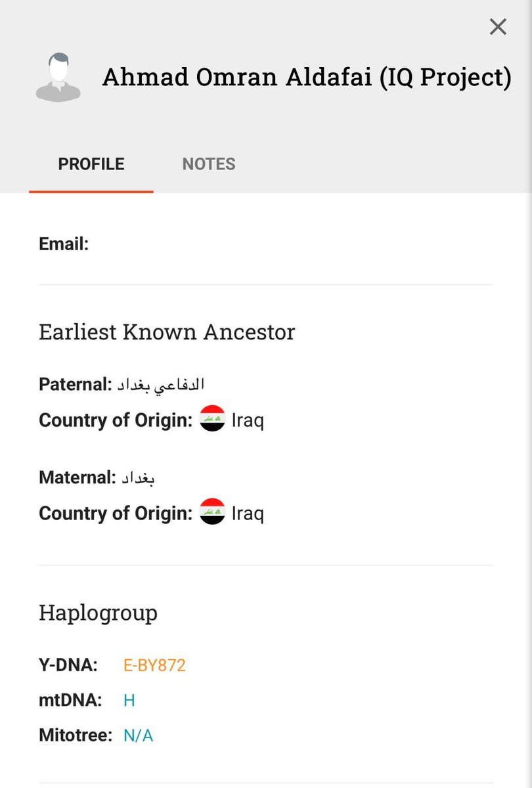Click the Y-DNA label

pos(68,665)
